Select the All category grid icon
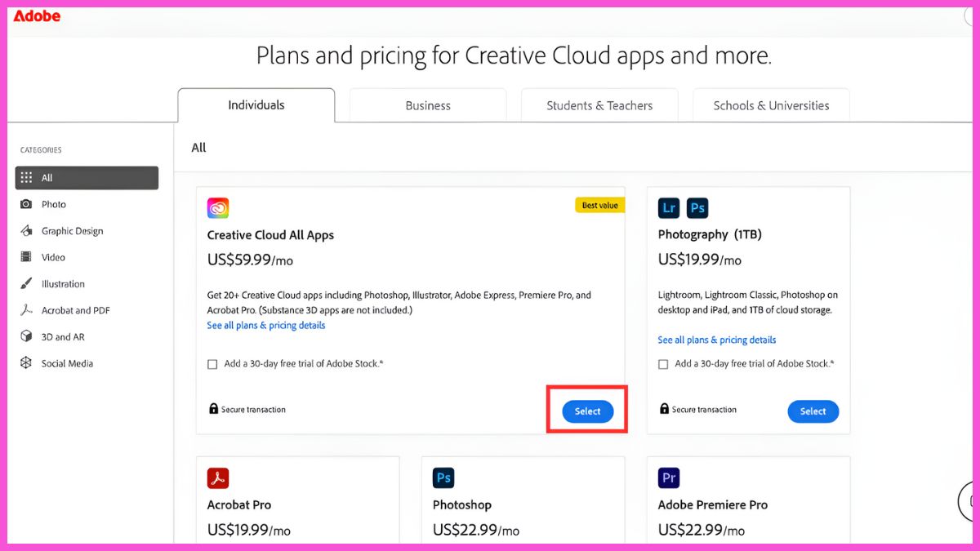The width and height of the screenshot is (980, 551). coord(26,177)
